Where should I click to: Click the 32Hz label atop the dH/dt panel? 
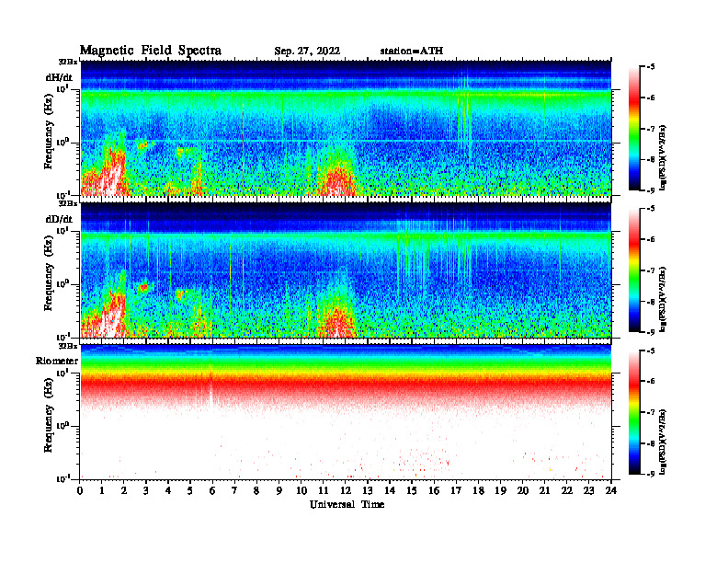[67, 62]
